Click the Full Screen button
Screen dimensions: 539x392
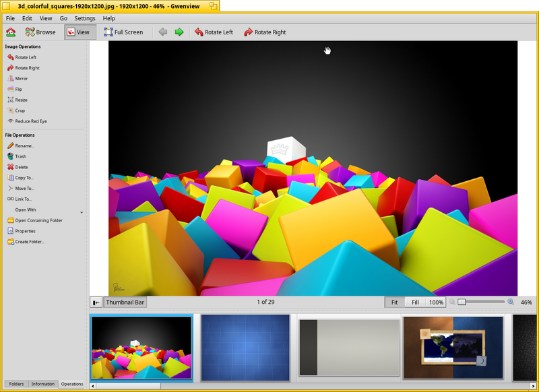124,32
